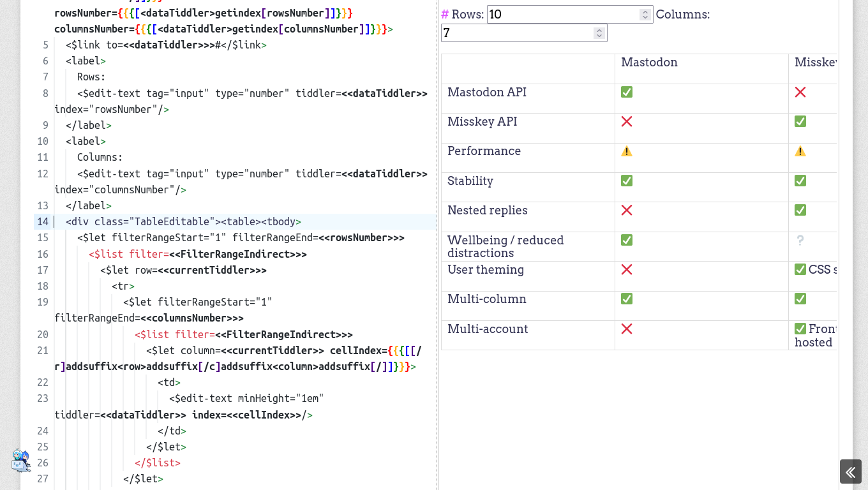Click the check mark in Multi-column row, Mastodon column

tap(627, 299)
